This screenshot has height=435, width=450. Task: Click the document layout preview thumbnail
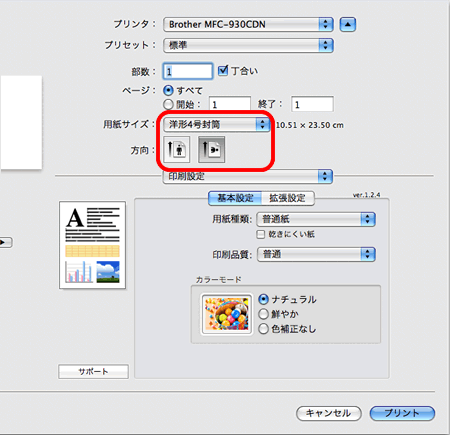(x=92, y=245)
